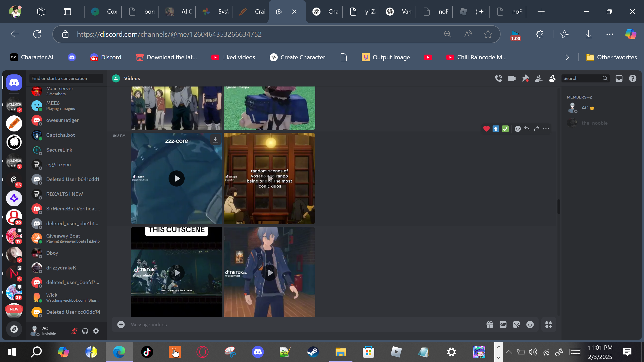644x362 pixels.
Task: Open browser Settings and more menu
Action: coord(610,34)
